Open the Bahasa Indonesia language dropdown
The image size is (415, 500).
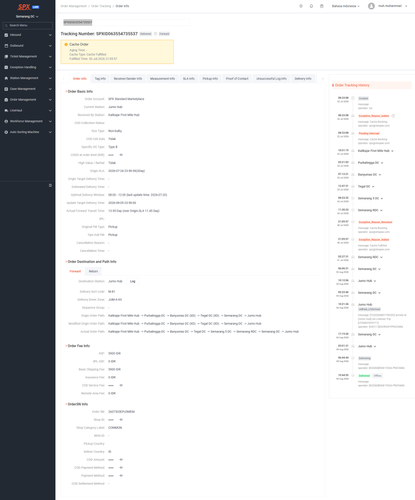click(x=346, y=6)
